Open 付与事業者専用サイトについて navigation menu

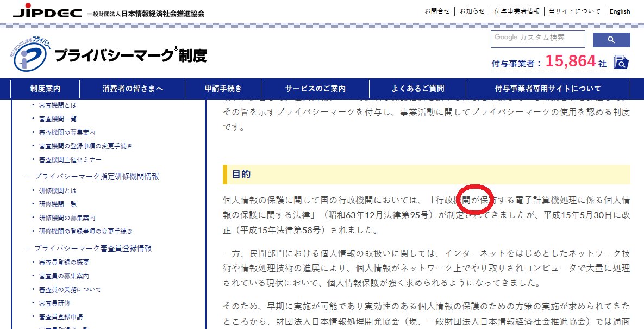point(548,88)
